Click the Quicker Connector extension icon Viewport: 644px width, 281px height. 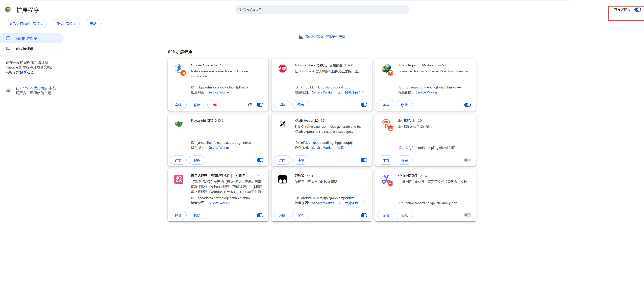click(179, 69)
